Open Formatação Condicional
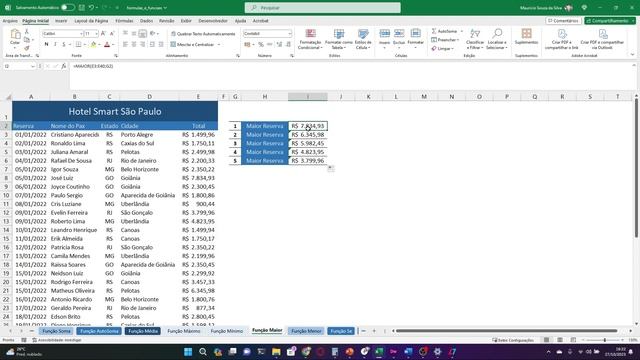The image size is (640, 360). coord(310,39)
